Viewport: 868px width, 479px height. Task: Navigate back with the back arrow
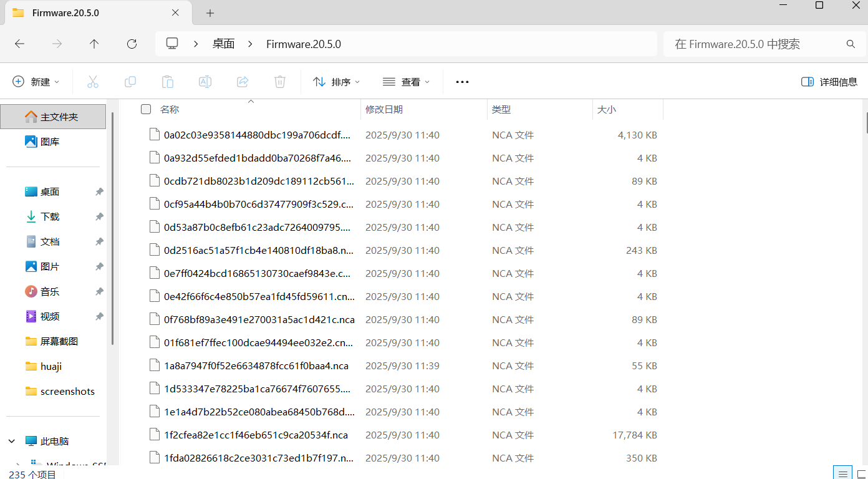pos(19,44)
